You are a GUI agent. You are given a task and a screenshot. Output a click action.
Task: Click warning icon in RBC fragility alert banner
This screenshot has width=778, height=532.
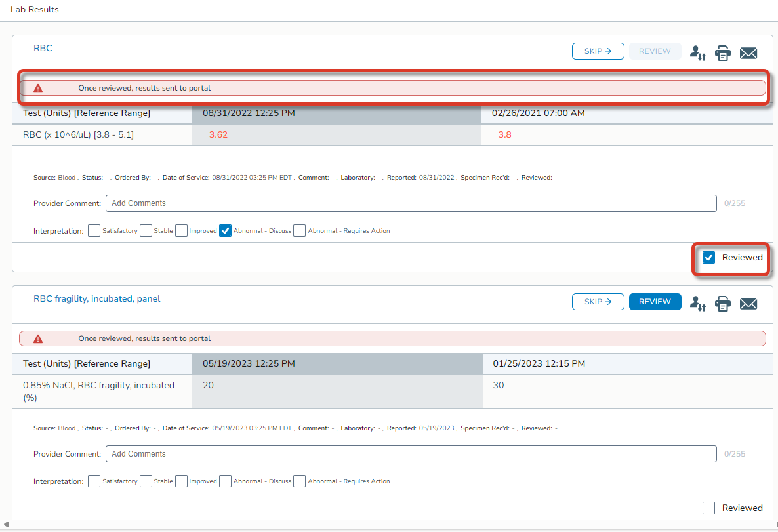[38, 338]
